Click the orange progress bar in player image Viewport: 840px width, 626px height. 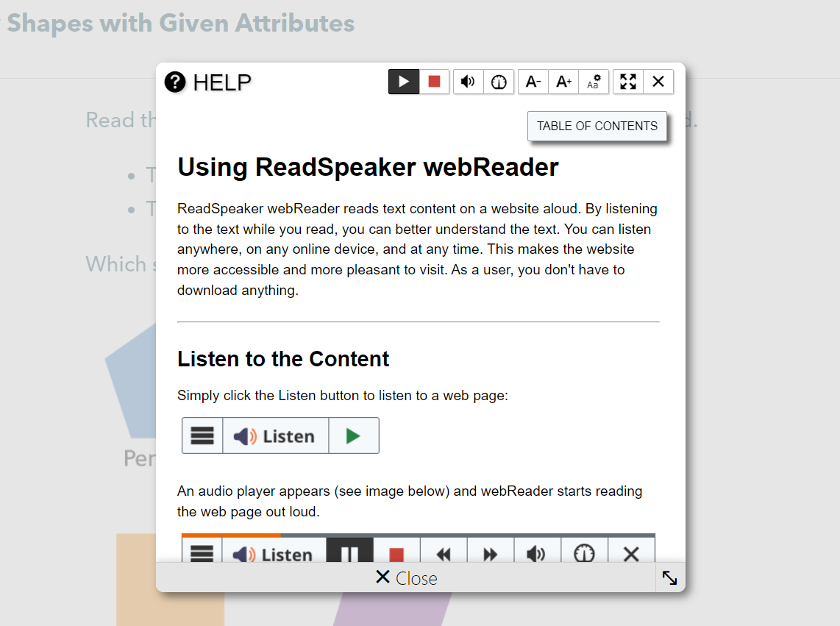click(x=231, y=535)
